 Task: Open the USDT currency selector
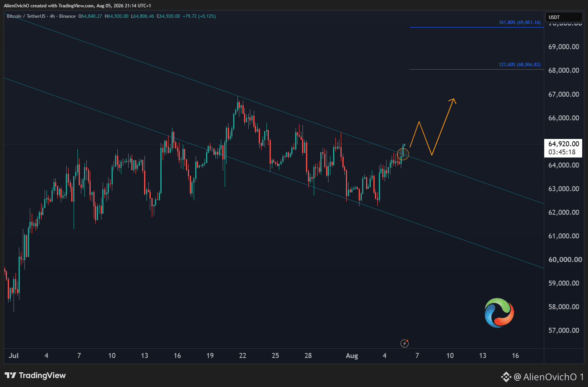[x=564, y=17]
